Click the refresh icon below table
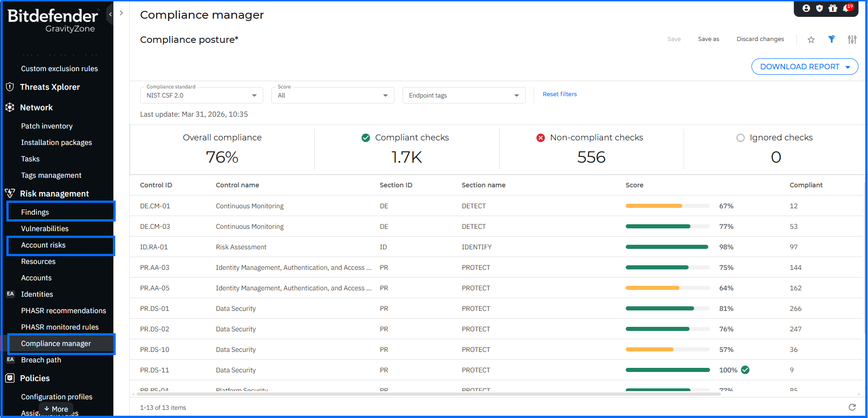Image resolution: width=868 pixels, height=418 pixels. tap(852, 407)
